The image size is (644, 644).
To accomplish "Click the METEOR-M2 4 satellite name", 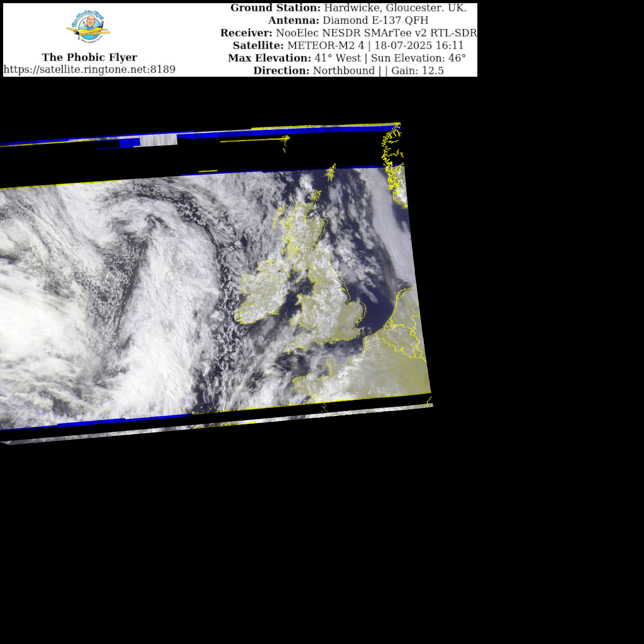I will coord(326,45).
